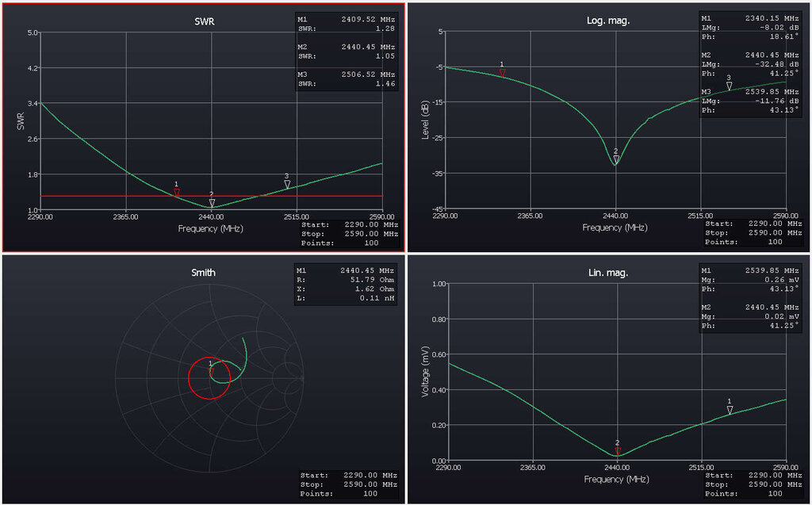Select marker 1 on the SWR chart
The image size is (812, 505).
pyautogui.click(x=177, y=192)
